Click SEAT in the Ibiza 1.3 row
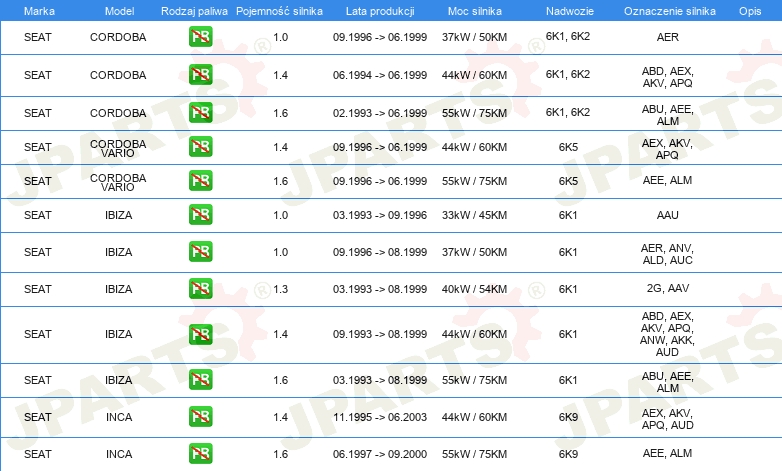This screenshot has height=471, width=782. (x=37, y=289)
